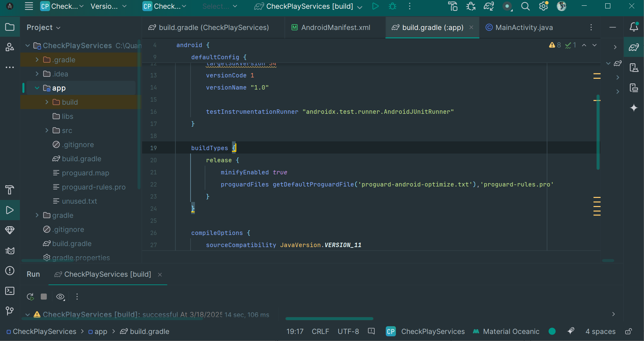Image resolution: width=644 pixels, height=341 pixels.
Task: Switch to the AndroidManifest.xml tab
Action: [335, 28]
